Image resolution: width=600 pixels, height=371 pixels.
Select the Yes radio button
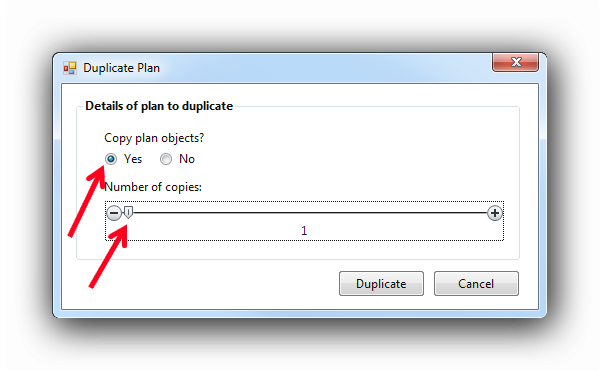coord(111,159)
